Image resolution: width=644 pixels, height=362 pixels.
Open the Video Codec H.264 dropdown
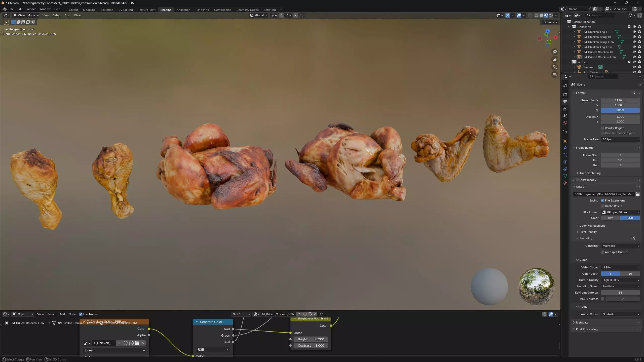click(x=620, y=267)
